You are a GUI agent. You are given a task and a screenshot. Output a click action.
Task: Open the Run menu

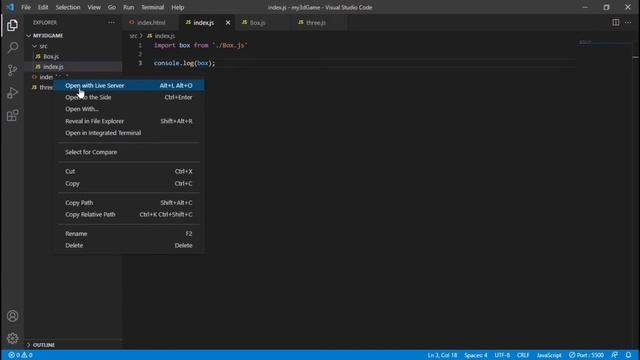pos(129,7)
